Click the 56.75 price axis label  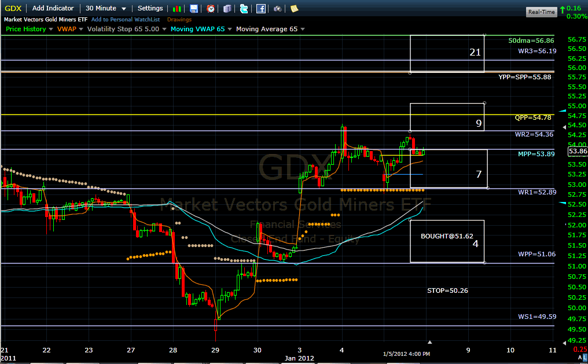577,39
